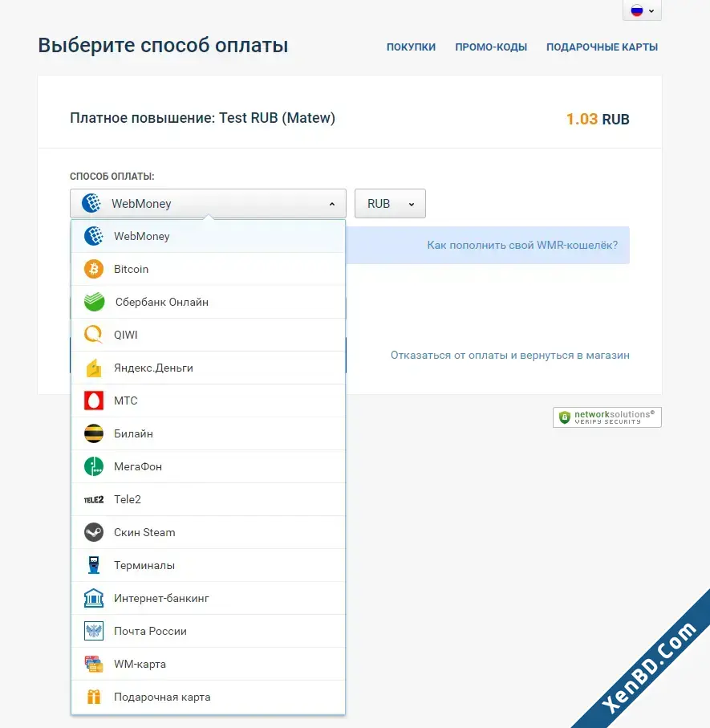Click the Терминалы kiosk icon

click(94, 565)
